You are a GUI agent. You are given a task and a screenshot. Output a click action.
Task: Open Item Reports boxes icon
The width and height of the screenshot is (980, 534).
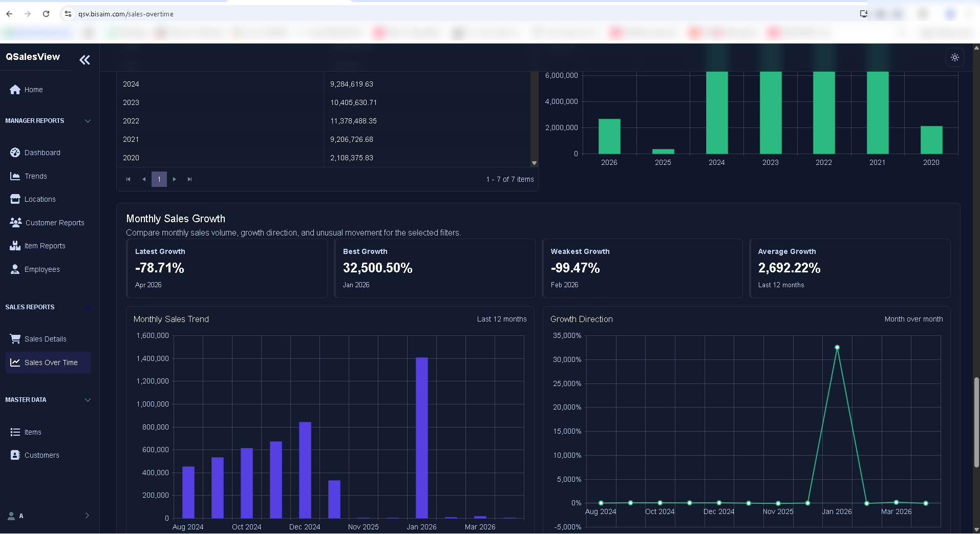pyautogui.click(x=15, y=246)
